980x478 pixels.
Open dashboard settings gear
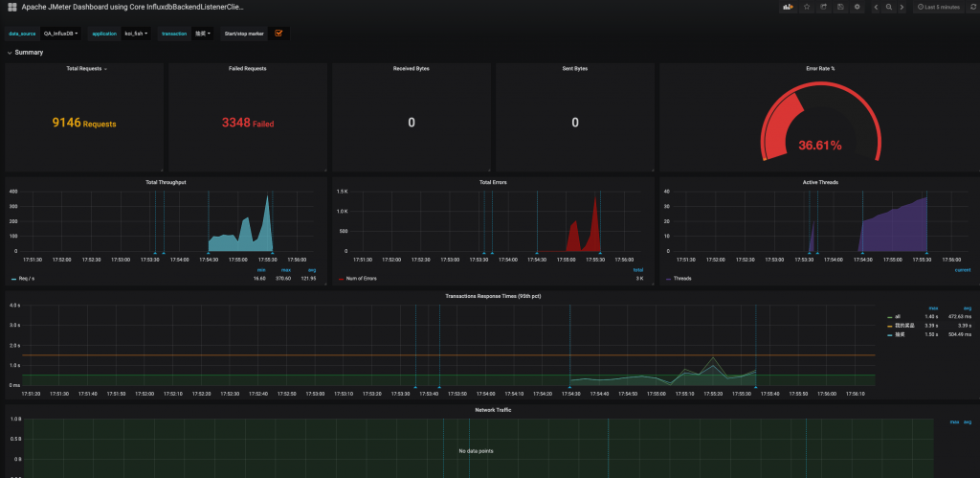pyautogui.click(x=857, y=7)
